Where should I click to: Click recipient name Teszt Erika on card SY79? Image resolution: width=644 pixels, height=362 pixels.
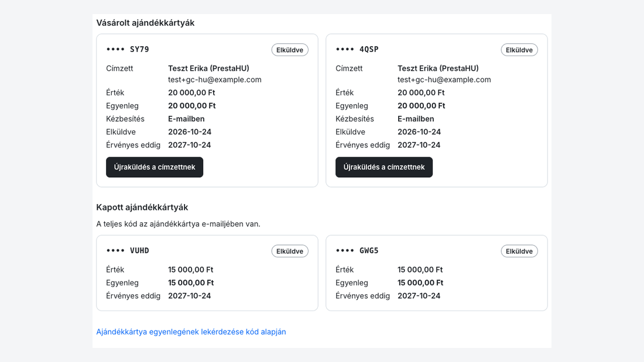[208, 68]
